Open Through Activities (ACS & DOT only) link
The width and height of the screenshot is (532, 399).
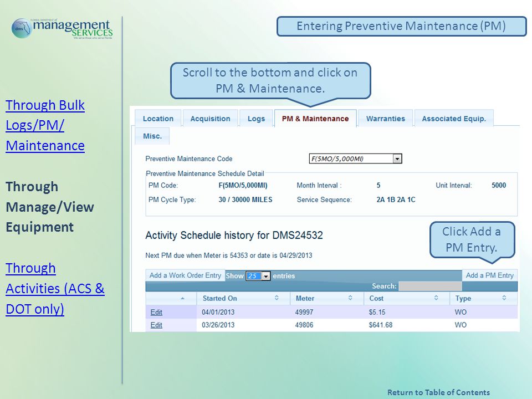[x=55, y=288]
